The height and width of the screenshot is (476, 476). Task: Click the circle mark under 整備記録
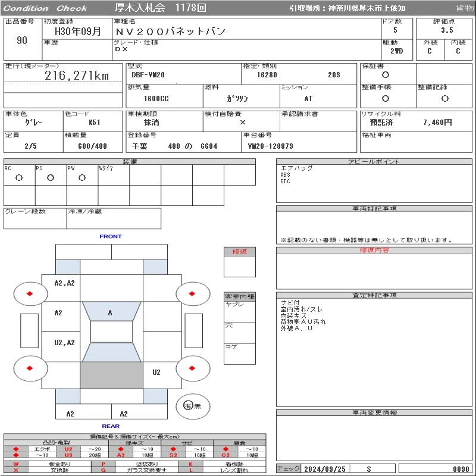point(445,98)
